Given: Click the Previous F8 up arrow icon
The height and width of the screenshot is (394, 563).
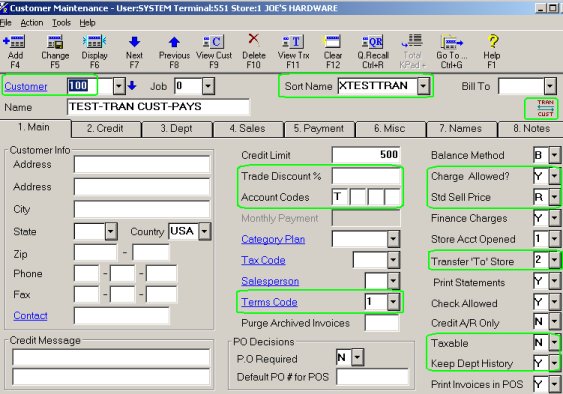Looking at the screenshot, I should point(175,42).
